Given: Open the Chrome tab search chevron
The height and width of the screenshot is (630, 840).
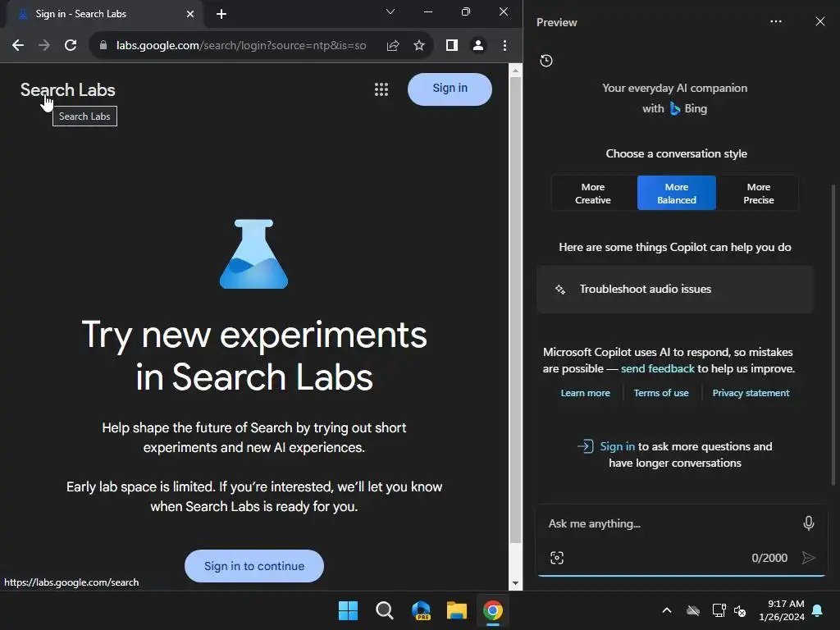Looking at the screenshot, I should (x=390, y=11).
